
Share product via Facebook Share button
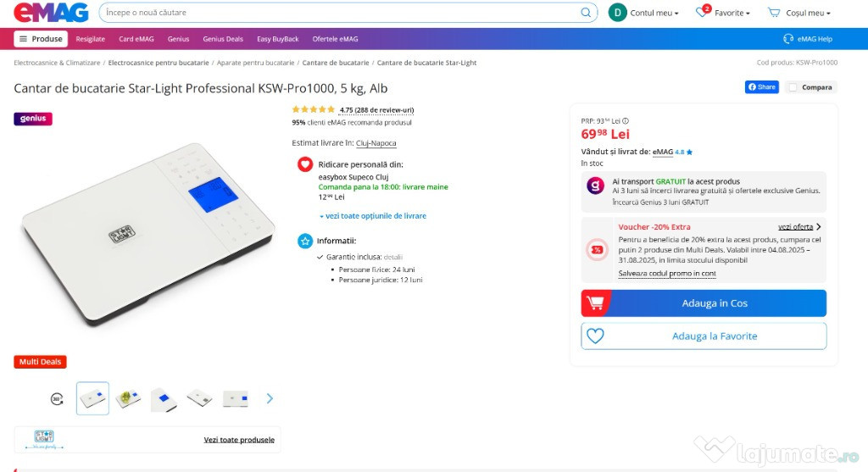tap(762, 87)
